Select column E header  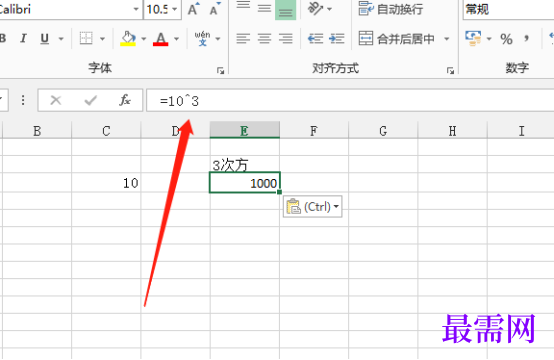(x=244, y=130)
